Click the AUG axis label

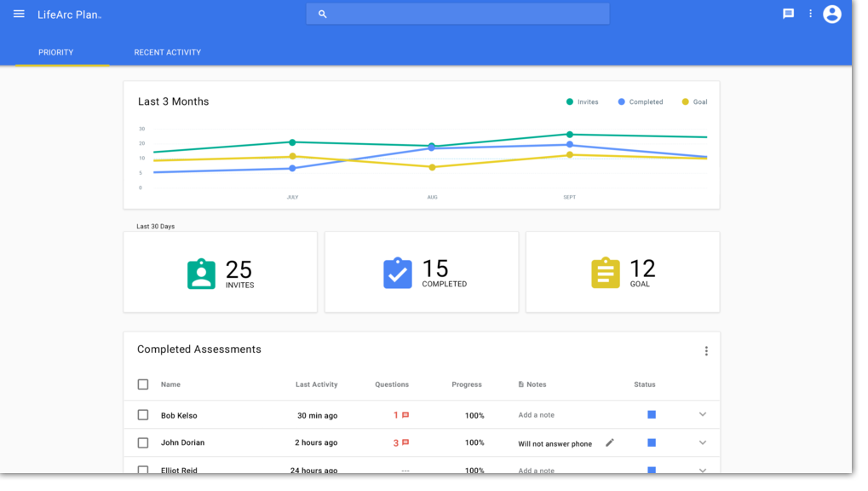click(433, 197)
